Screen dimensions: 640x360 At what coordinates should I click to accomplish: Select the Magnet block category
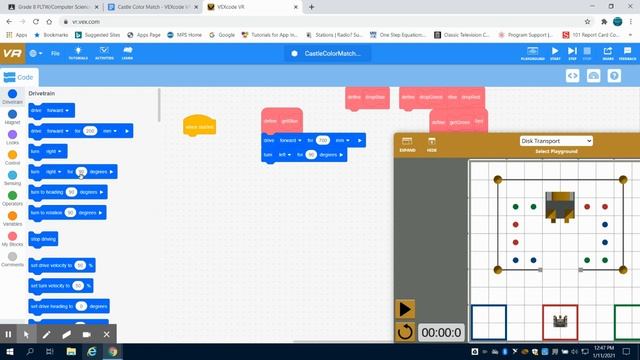pos(12,117)
